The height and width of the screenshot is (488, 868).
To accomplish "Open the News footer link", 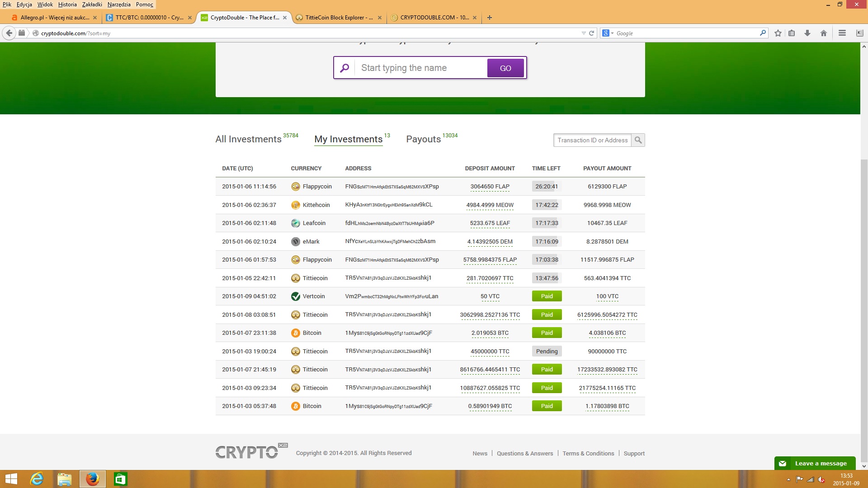I will click(x=480, y=454).
